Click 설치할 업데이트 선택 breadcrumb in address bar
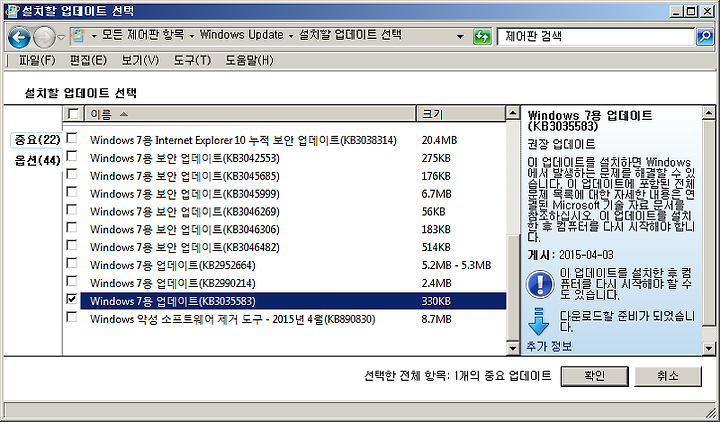The height and width of the screenshot is (422, 720). click(x=350, y=35)
